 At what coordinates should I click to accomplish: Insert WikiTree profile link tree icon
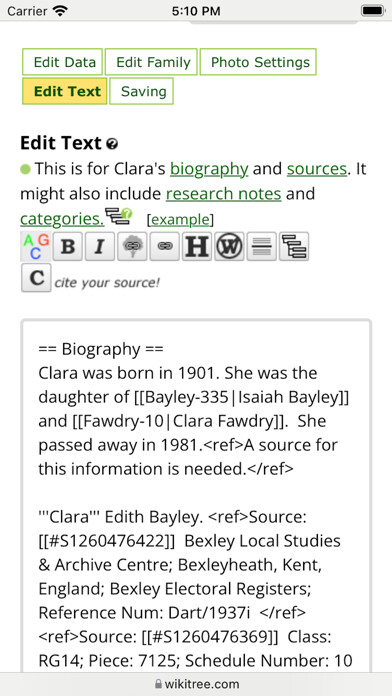(132, 246)
